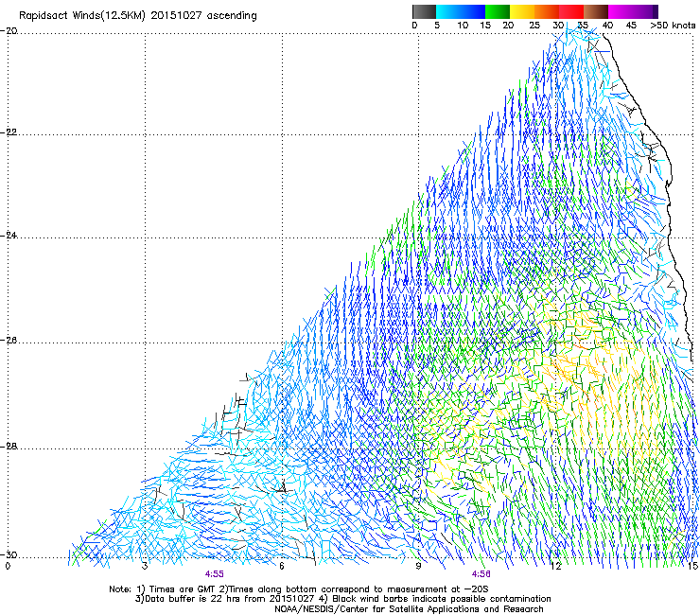Click the '-28' latitude axis label

9,447
